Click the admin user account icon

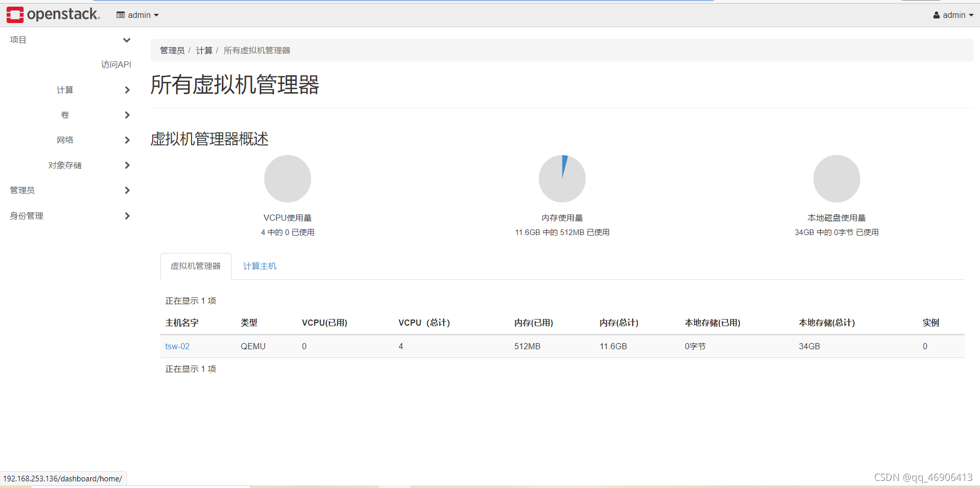936,15
